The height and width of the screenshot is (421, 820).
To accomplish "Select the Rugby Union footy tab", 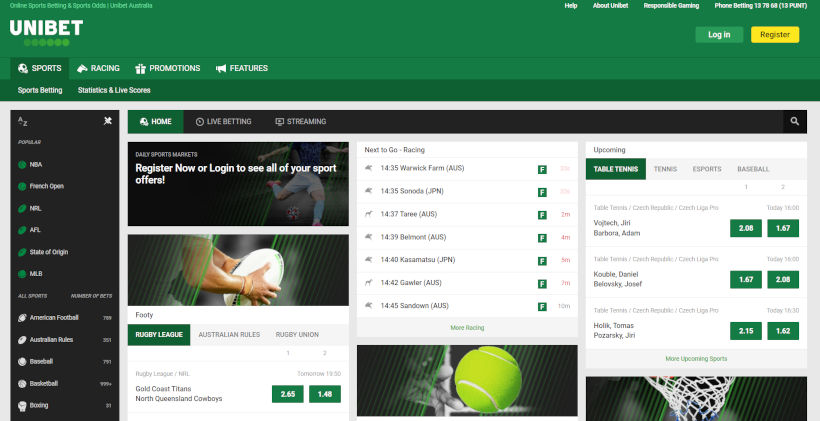I will click(297, 335).
